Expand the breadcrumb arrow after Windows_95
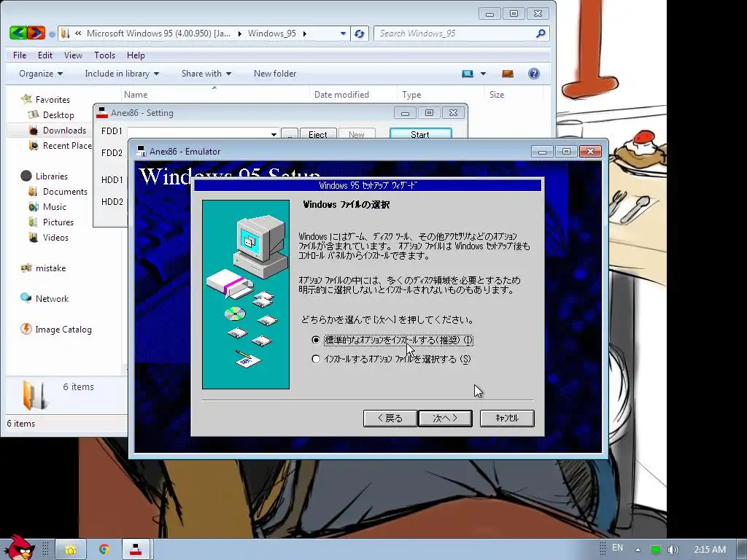Screen dimensions: 747x560 click(x=304, y=34)
